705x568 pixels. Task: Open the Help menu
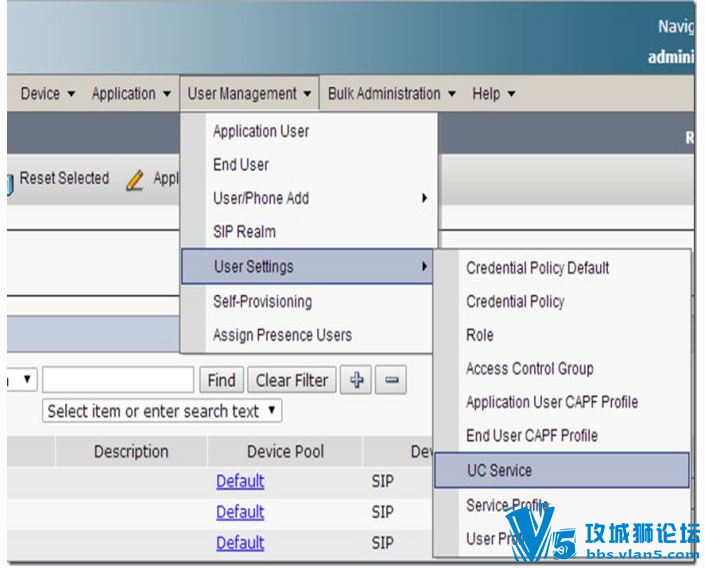493,94
